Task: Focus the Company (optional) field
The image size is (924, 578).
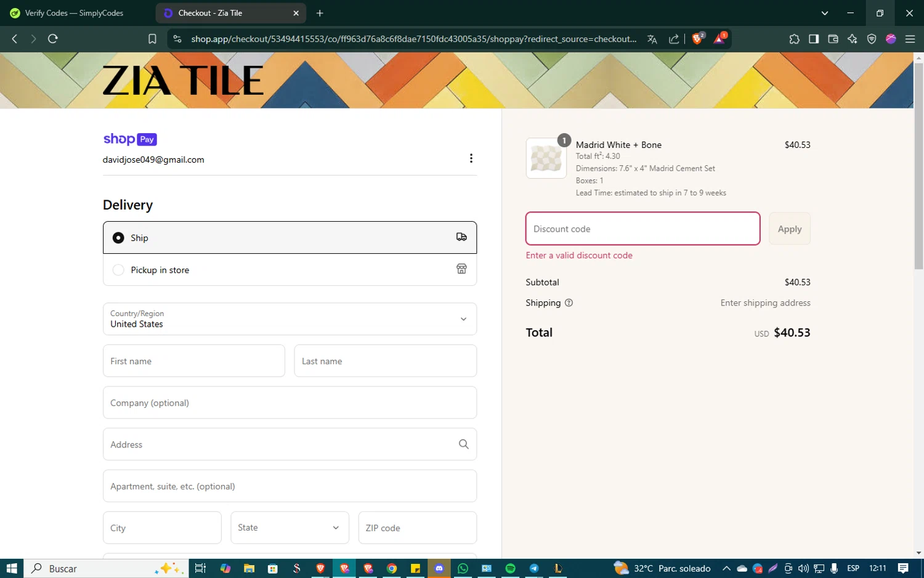Action: coord(290,402)
